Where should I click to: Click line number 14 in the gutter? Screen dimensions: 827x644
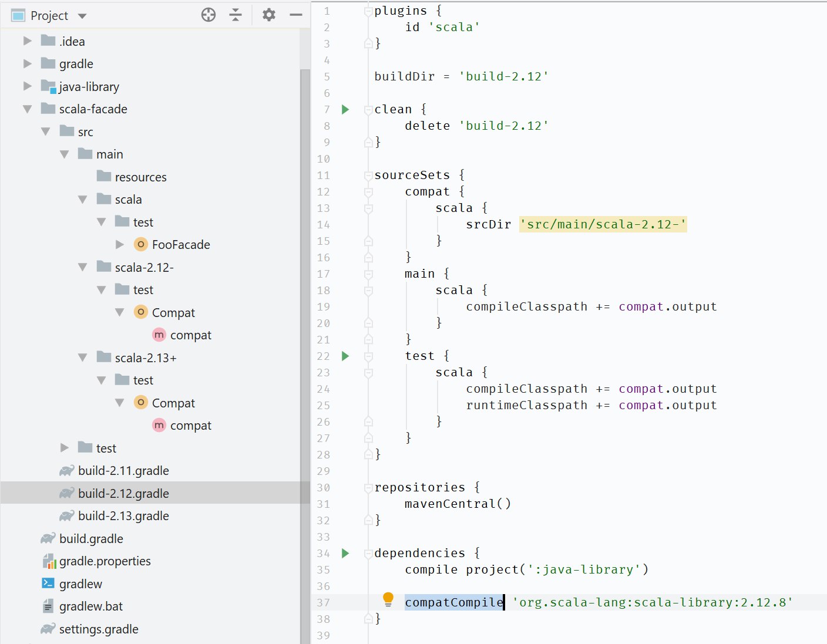click(x=324, y=225)
